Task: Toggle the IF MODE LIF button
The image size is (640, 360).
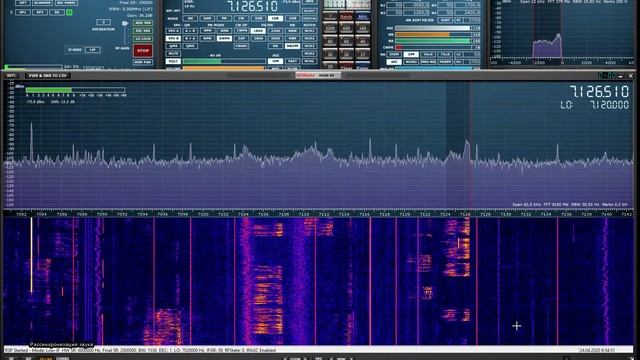Action: point(93,50)
